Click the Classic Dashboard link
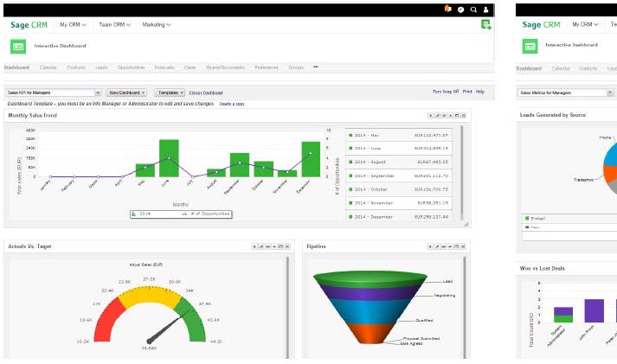The height and width of the screenshot is (364, 617). coord(206,93)
